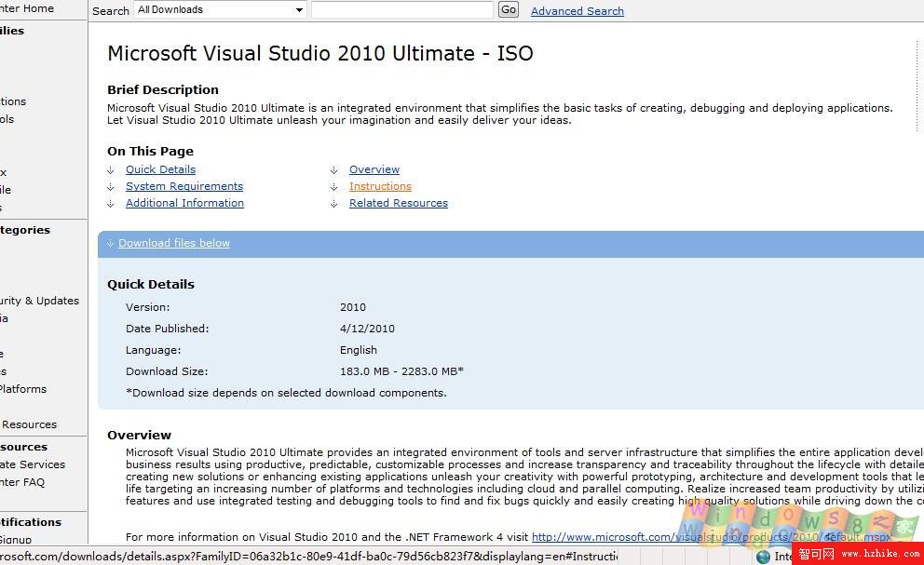The width and height of the screenshot is (924, 565).
Task: Open the Advanced Search link
Action: coord(577,11)
